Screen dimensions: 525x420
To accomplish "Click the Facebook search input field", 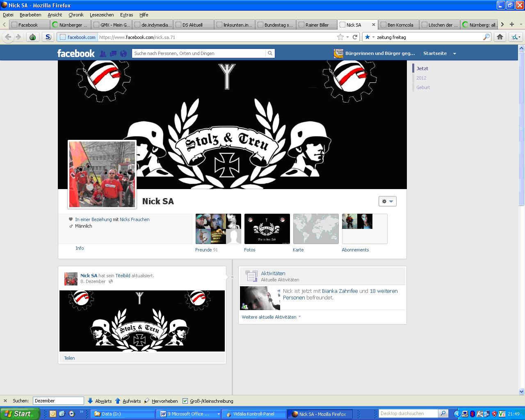I will 199,53.
